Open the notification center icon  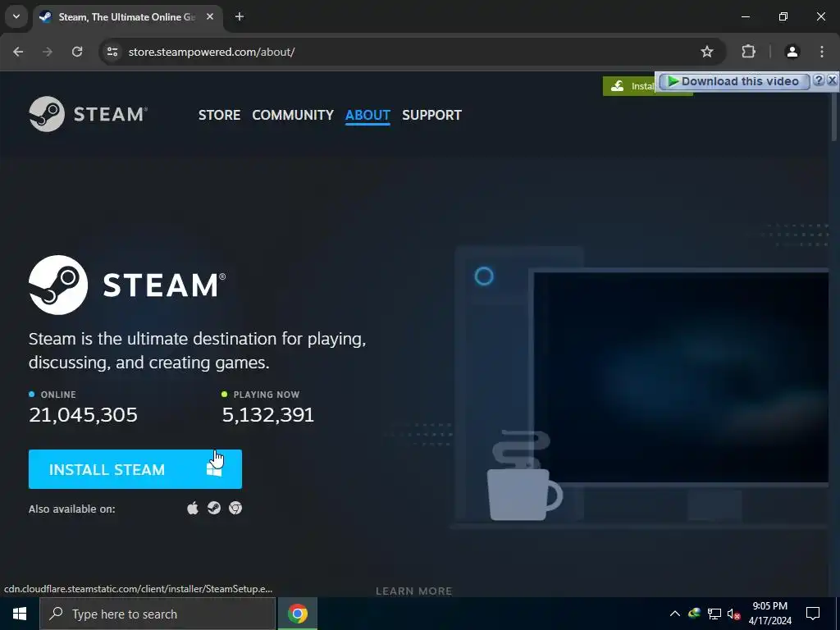point(813,614)
